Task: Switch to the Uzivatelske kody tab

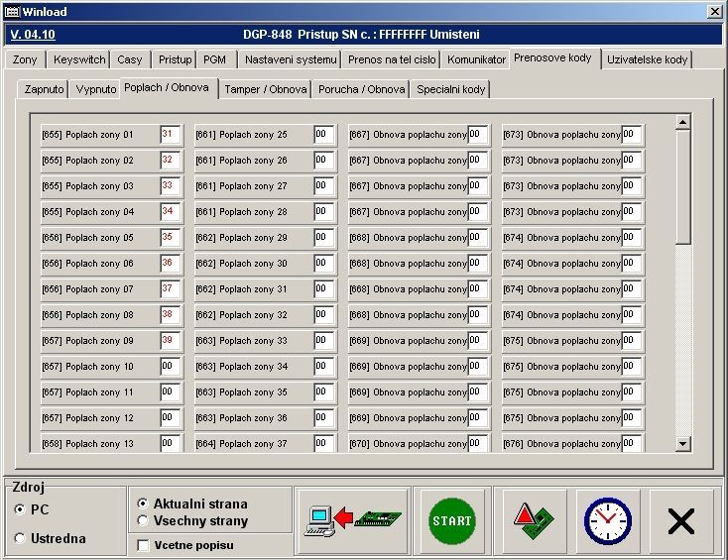Action: (x=647, y=59)
